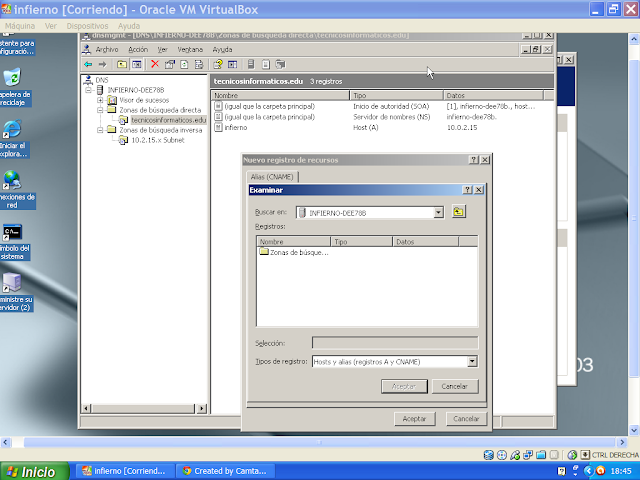Click infierno [Corriendo] taskbar button
This screenshot has height=480, width=640.
point(125,471)
